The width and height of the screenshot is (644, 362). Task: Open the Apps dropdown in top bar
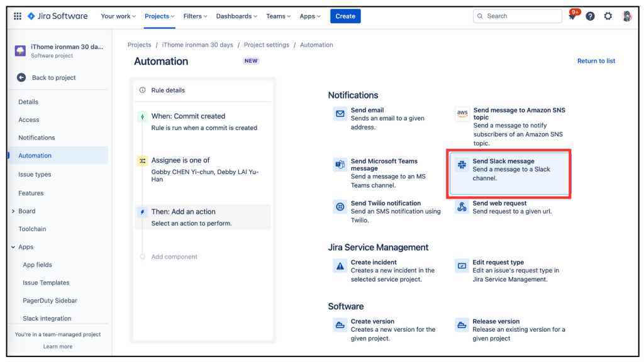[309, 16]
